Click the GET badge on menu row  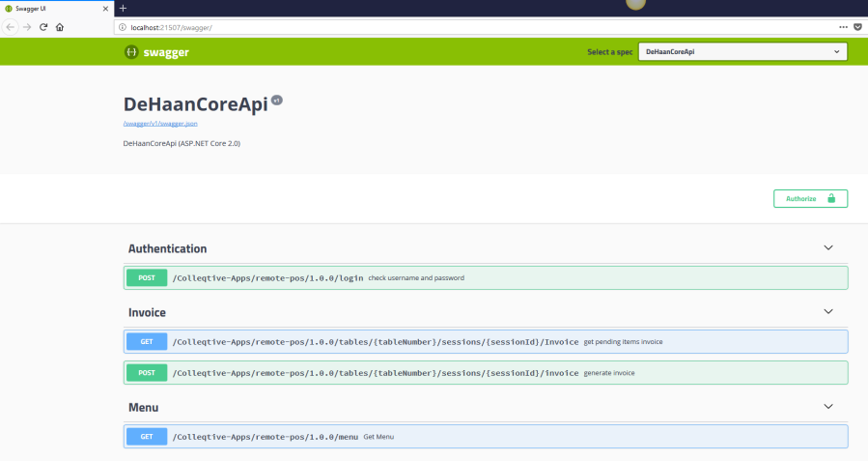coord(147,437)
